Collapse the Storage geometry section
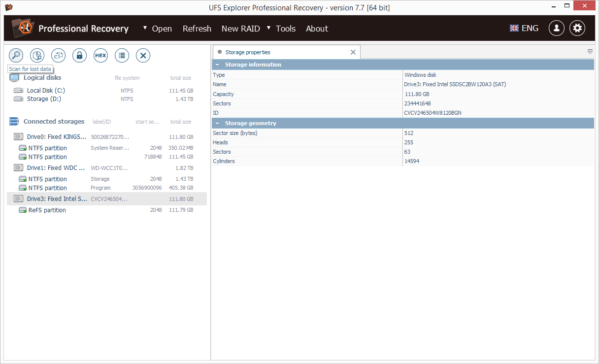Screen dimensions: 599x364 (216, 123)
